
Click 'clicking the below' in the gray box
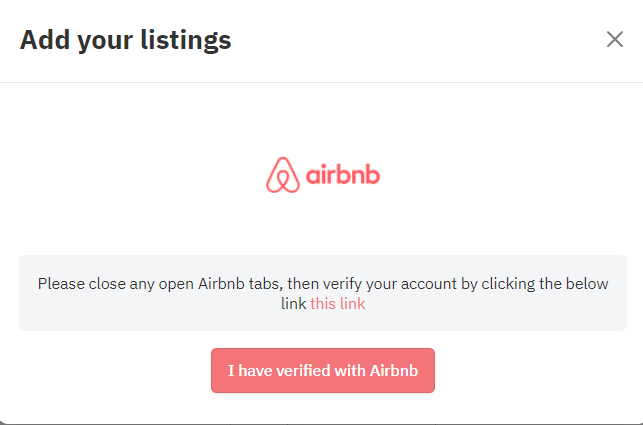pos(545,284)
